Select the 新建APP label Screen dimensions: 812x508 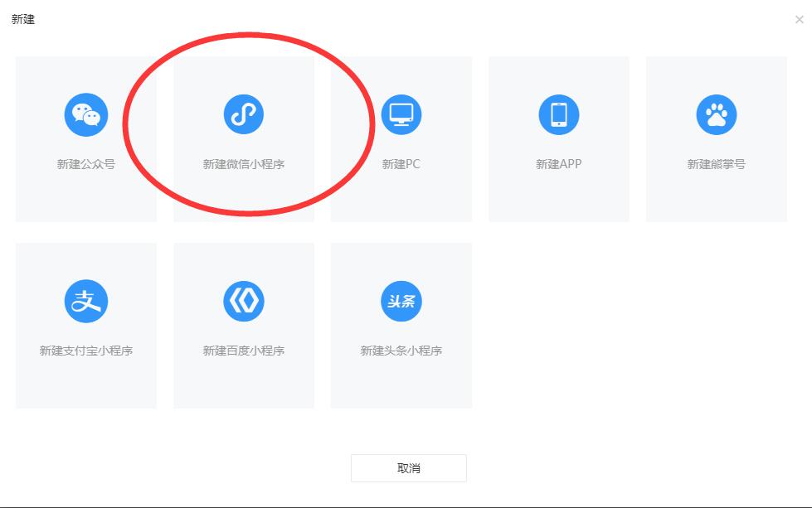click(559, 164)
